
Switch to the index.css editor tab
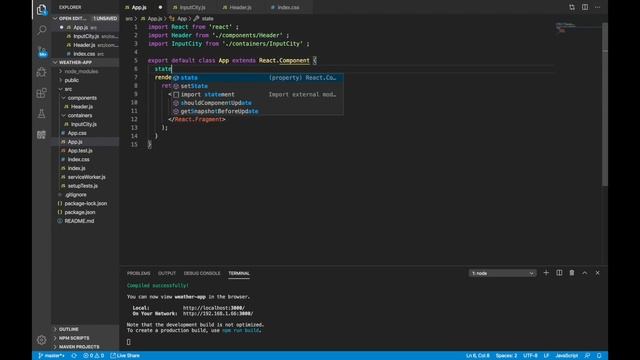[288, 7]
